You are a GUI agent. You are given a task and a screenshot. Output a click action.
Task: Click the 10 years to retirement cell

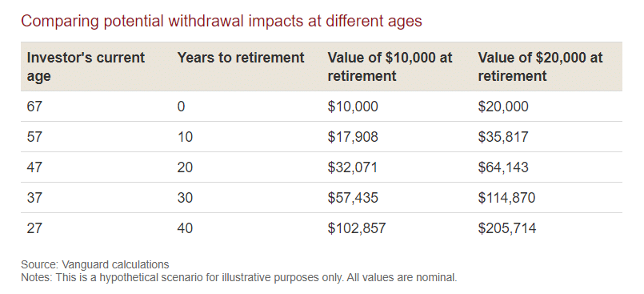186,137
